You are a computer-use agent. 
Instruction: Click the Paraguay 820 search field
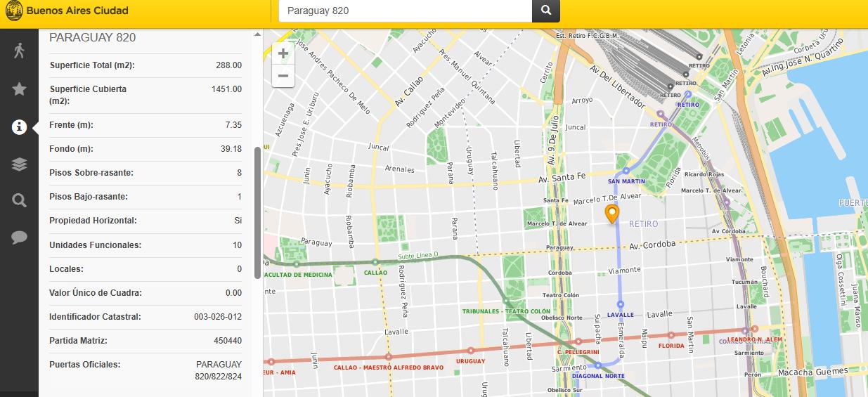tap(405, 11)
